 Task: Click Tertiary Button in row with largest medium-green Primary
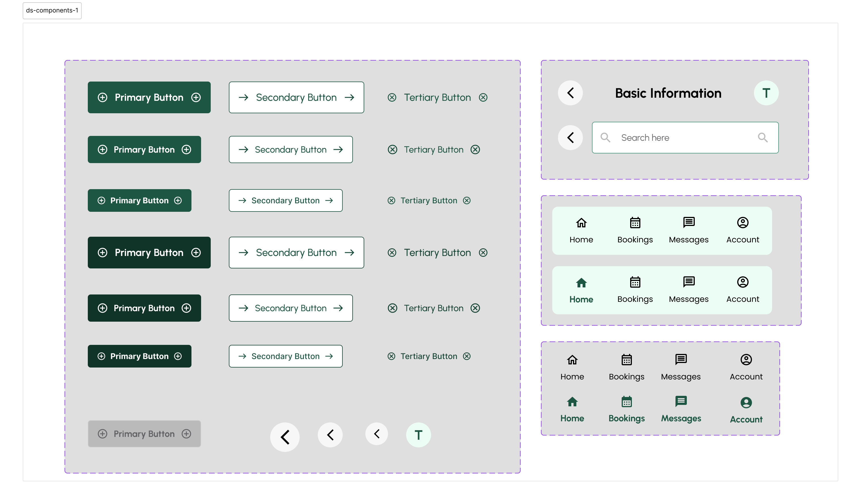point(438,98)
